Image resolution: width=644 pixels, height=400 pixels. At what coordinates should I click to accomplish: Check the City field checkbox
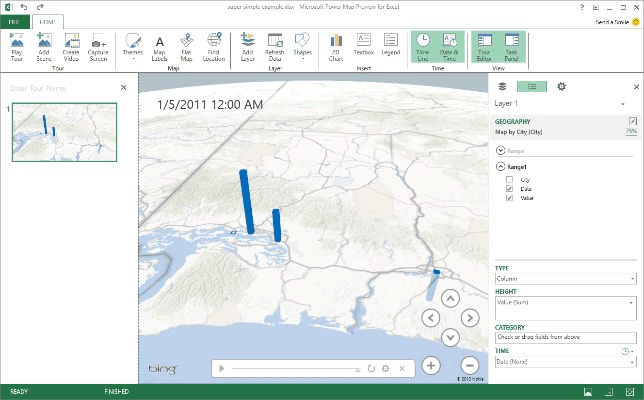(510, 179)
